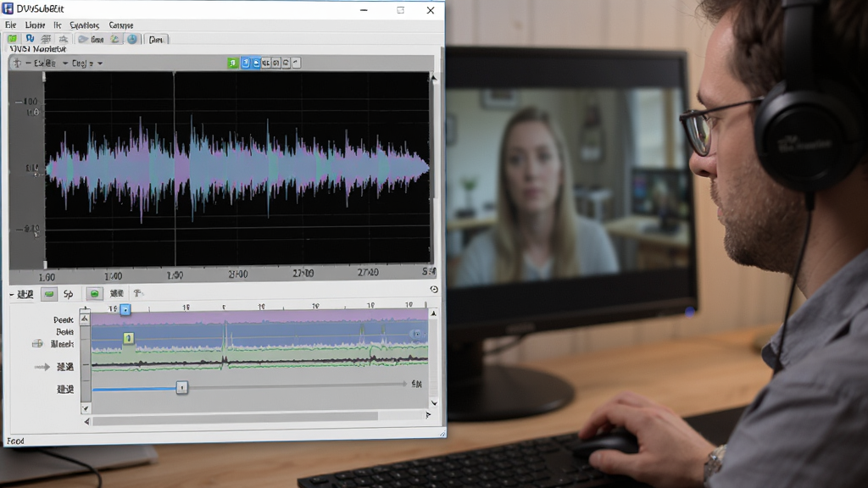Click the playhead line in the waveform
868x488 pixels.
coord(175,169)
